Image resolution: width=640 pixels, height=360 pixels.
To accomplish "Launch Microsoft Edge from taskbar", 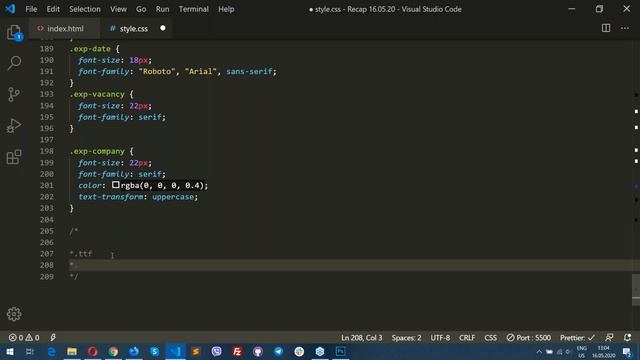I will (x=51, y=351).
